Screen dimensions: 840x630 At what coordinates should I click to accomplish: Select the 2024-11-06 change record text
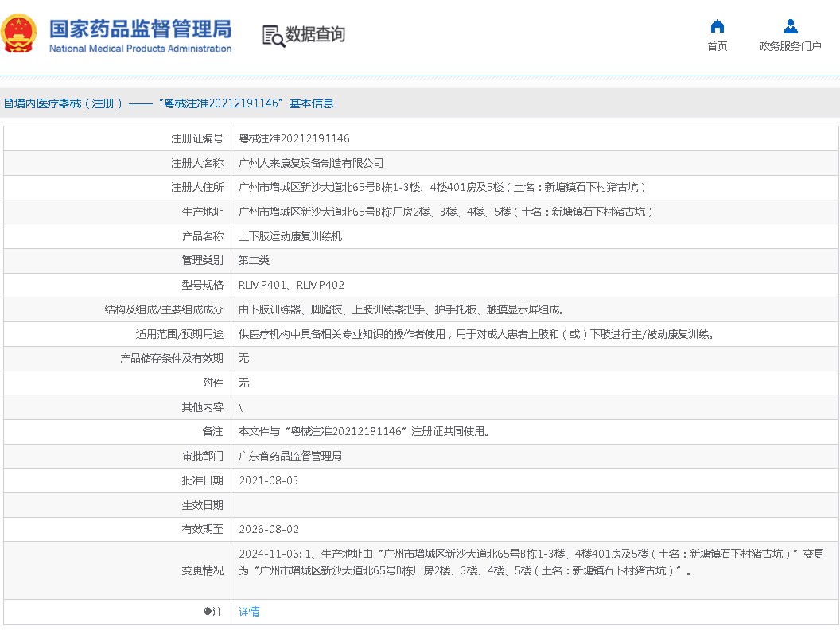(x=531, y=562)
